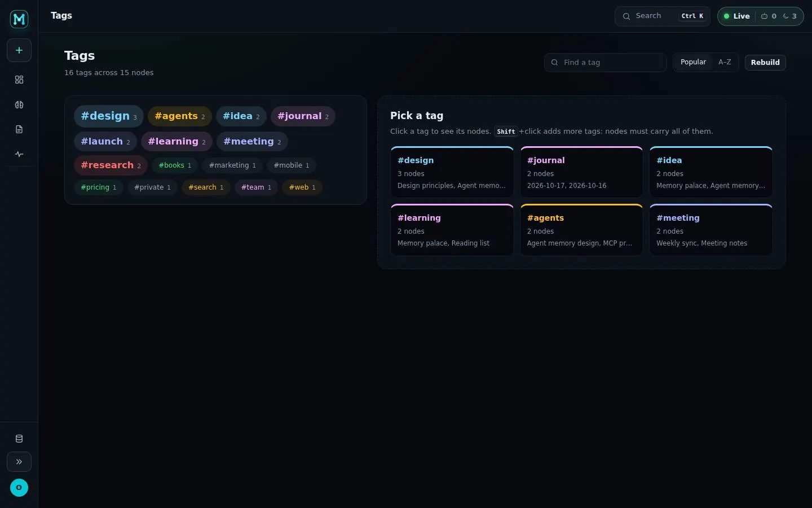This screenshot has height=508, width=812.
Task: Expand the sidebar with double-chevron button
Action: [19, 462]
